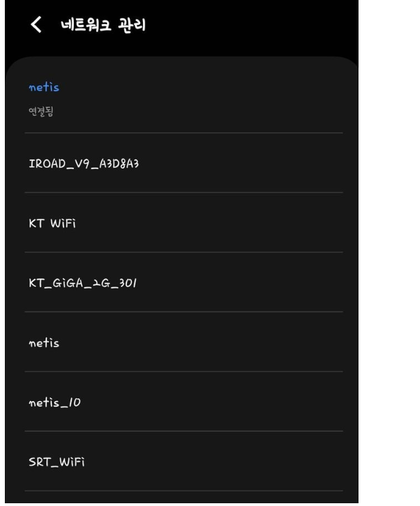Select the network listed below IROAD_V9_A3D8A3
The height and width of the screenshot is (506, 420).
pyautogui.click(x=53, y=223)
